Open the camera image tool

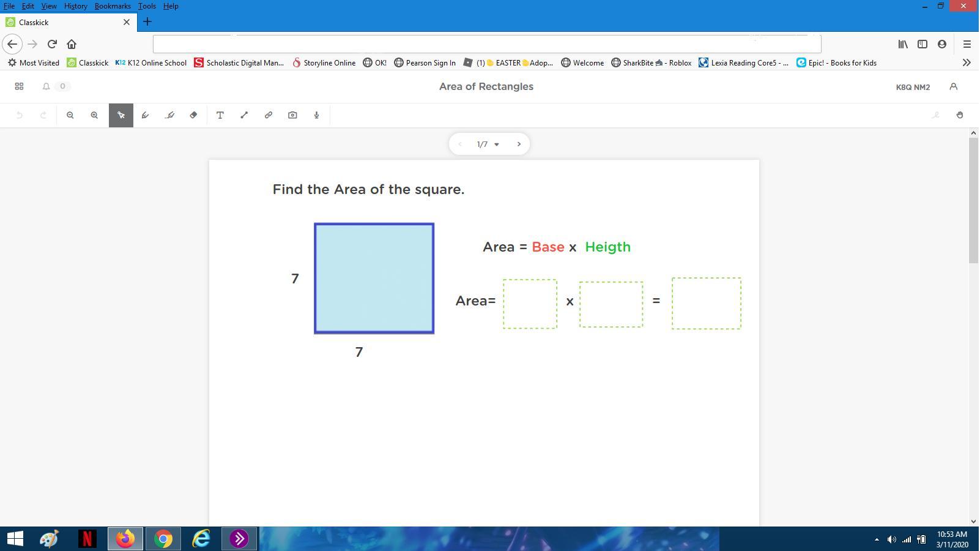tap(292, 115)
